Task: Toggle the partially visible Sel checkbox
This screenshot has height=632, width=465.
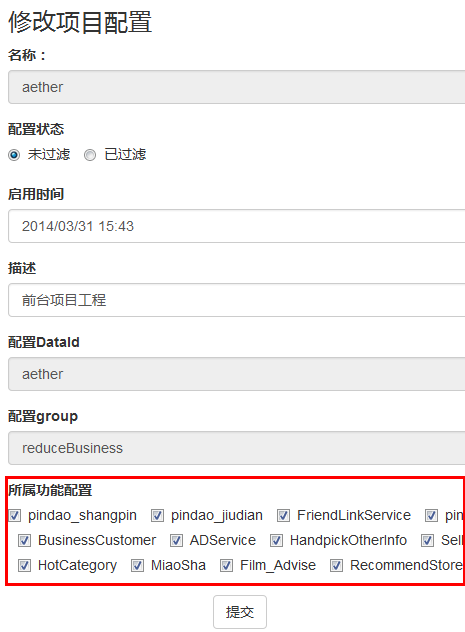Action: (428, 541)
